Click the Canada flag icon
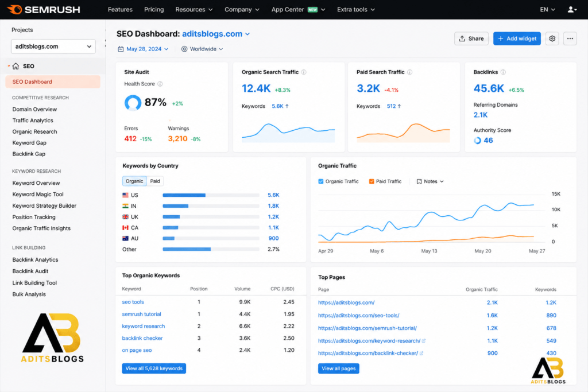This screenshot has height=392, width=588. click(x=126, y=228)
